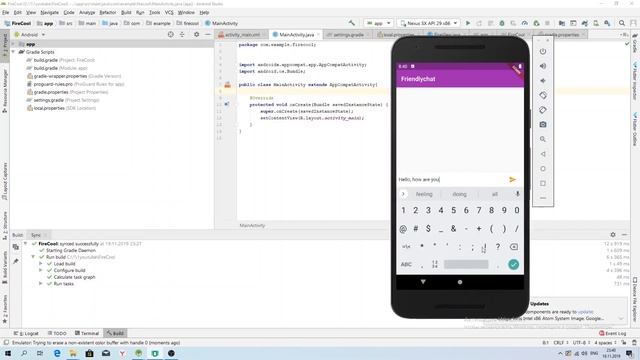Open the Tools menu

point(155,13)
